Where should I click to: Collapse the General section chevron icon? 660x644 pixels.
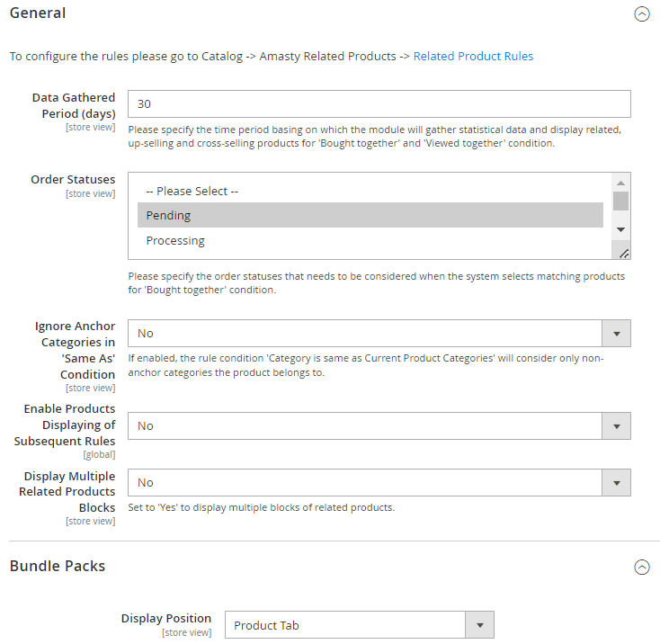(x=641, y=13)
